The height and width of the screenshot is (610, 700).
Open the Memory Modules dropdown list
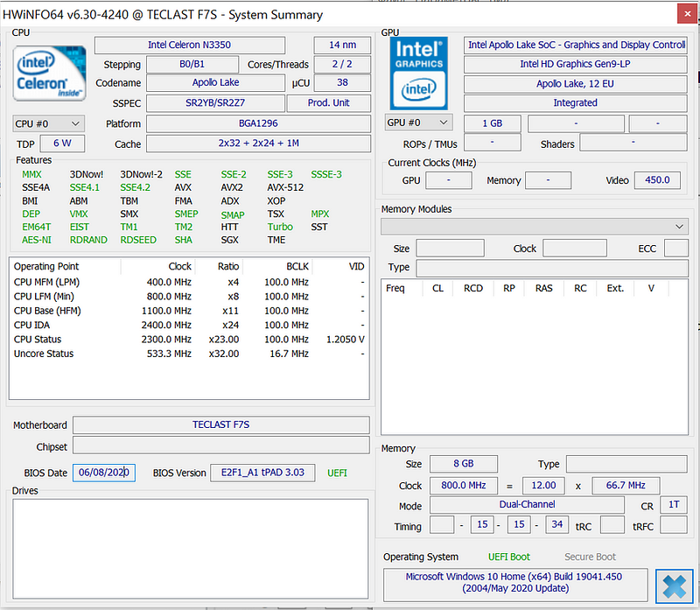[x=534, y=227]
